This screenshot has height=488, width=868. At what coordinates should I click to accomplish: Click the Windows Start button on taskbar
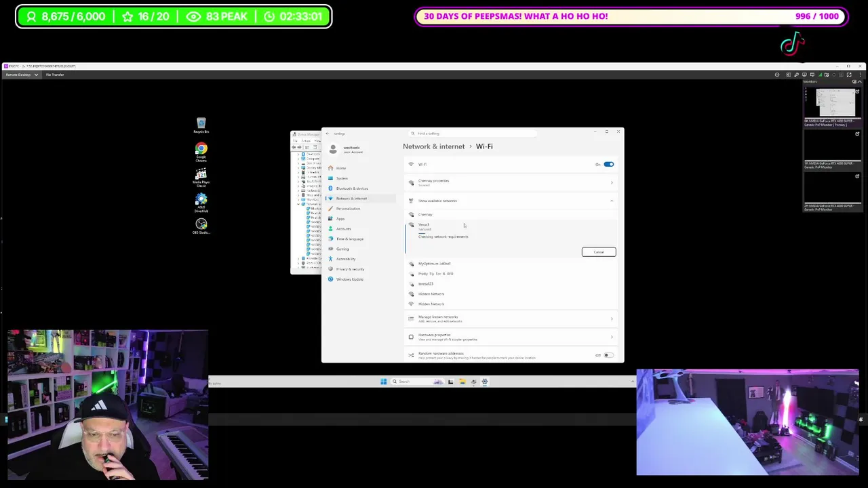point(383,382)
